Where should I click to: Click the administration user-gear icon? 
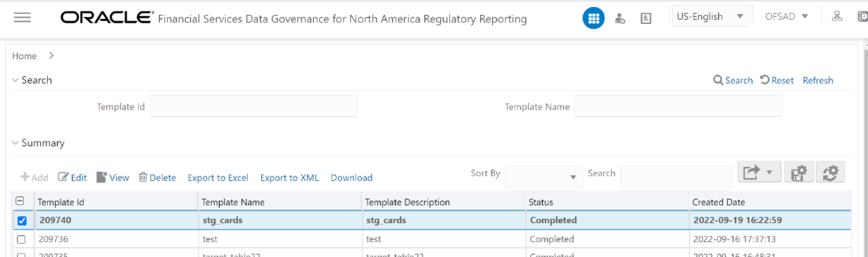(x=620, y=18)
